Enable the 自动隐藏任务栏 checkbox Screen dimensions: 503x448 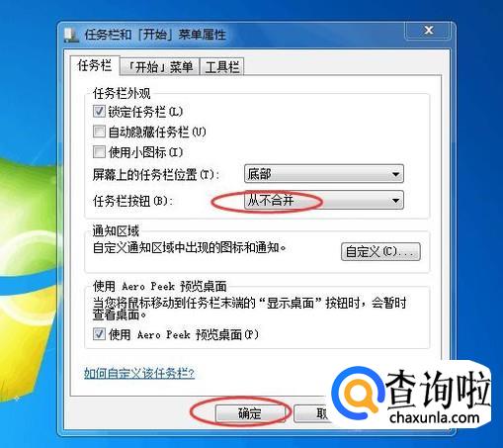(99, 132)
